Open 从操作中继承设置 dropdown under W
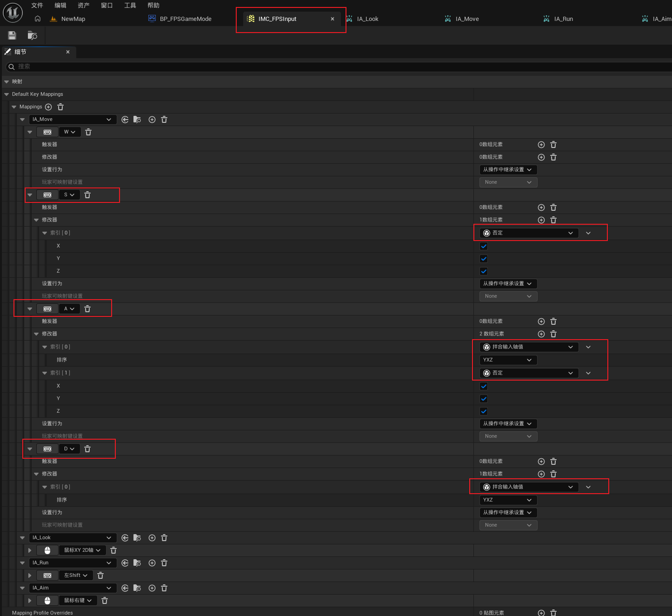 508,170
